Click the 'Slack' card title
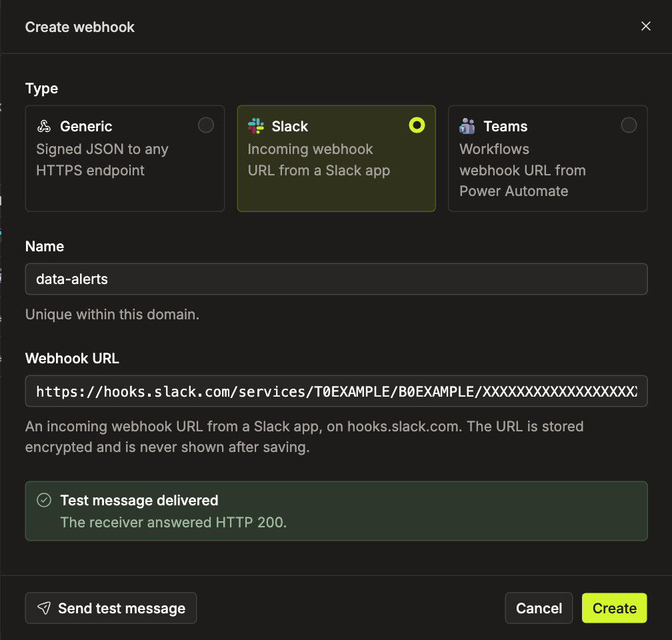This screenshot has width=672, height=640. (x=290, y=127)
